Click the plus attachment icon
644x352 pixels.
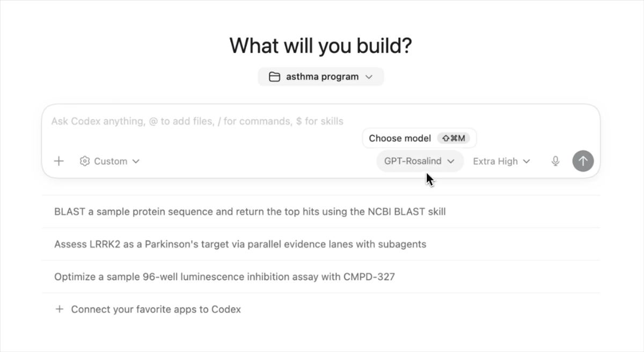[x=59, y=161]
